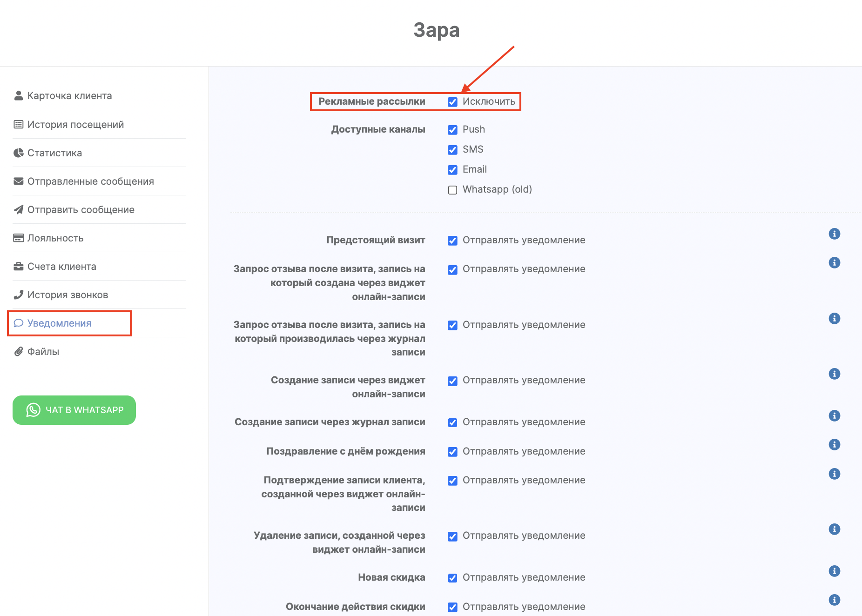Enable the Whatsapp (old) channel checkbox
Image resolution: width=862 pixels, height=616 pixels.
(x=452, y=190)
